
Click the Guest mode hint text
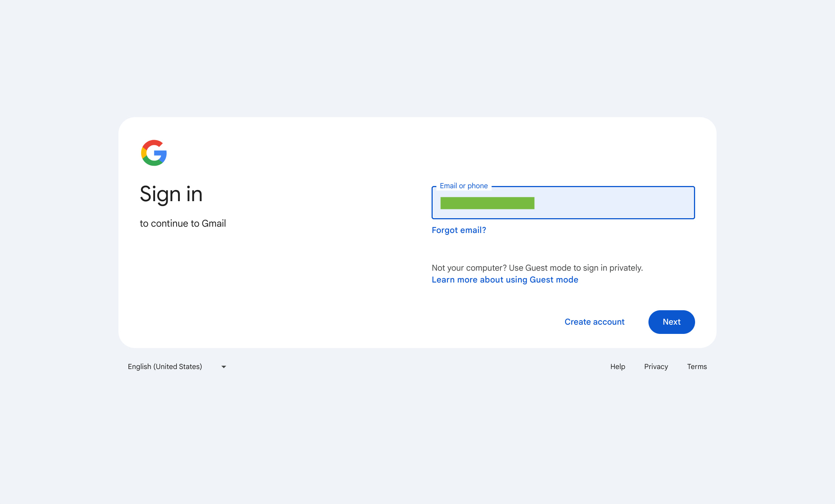pos(537,268)
